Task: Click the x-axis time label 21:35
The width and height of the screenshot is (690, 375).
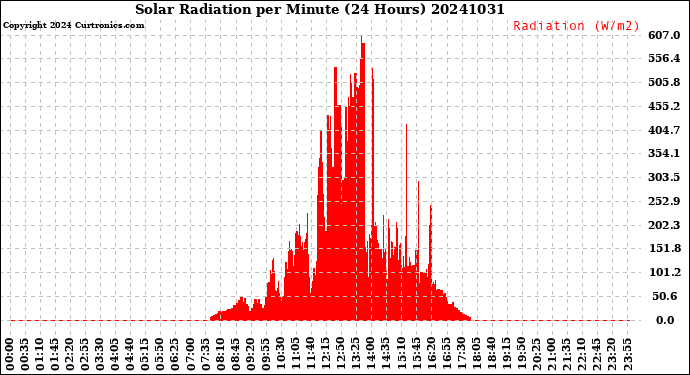Action: pyautogui.click(x=566, y=355)
